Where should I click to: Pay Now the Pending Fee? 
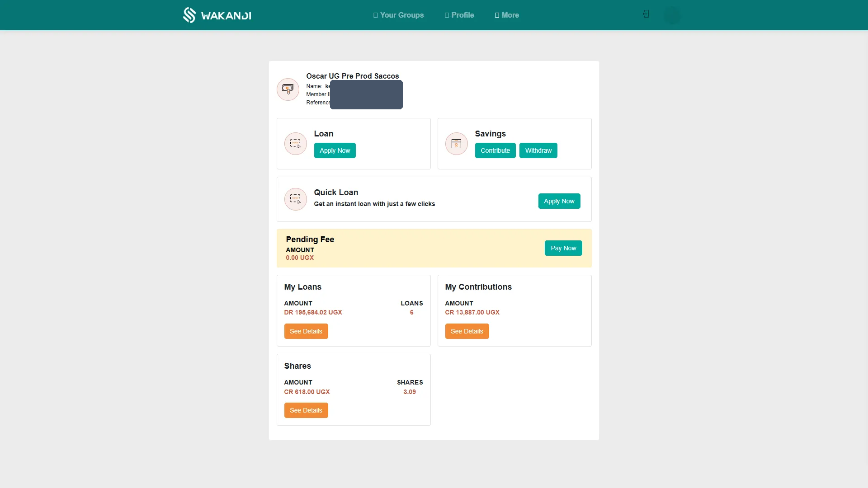[563, 248]
